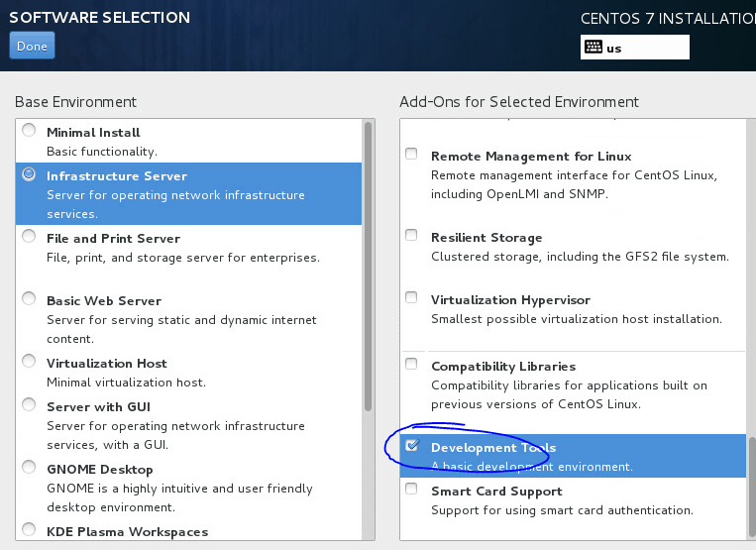This screenshot has width=756, height=550.
Task: Select Virtualization Host radio button
Action: click(x=29, y=361)
